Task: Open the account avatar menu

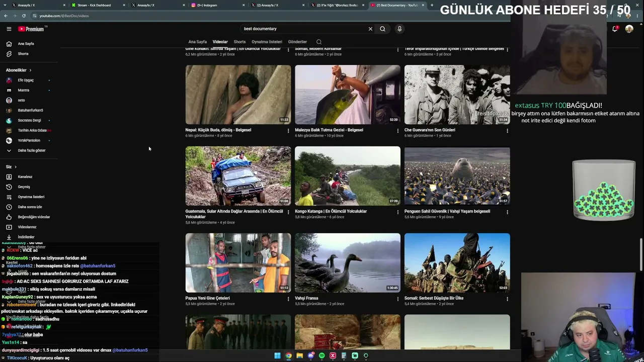Action: pos(629,29)
